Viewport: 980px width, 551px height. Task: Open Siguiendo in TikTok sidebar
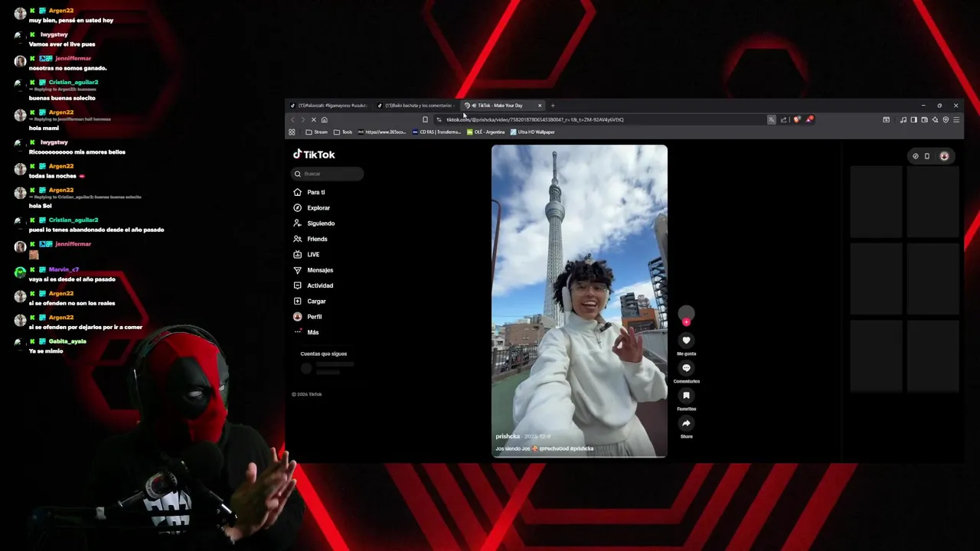pos(314,223)
